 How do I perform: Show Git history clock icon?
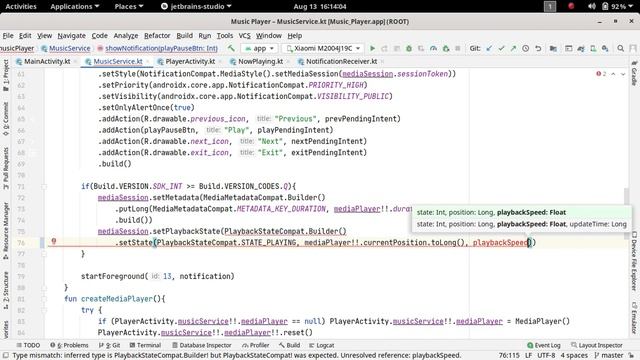(x=526, y=48)
